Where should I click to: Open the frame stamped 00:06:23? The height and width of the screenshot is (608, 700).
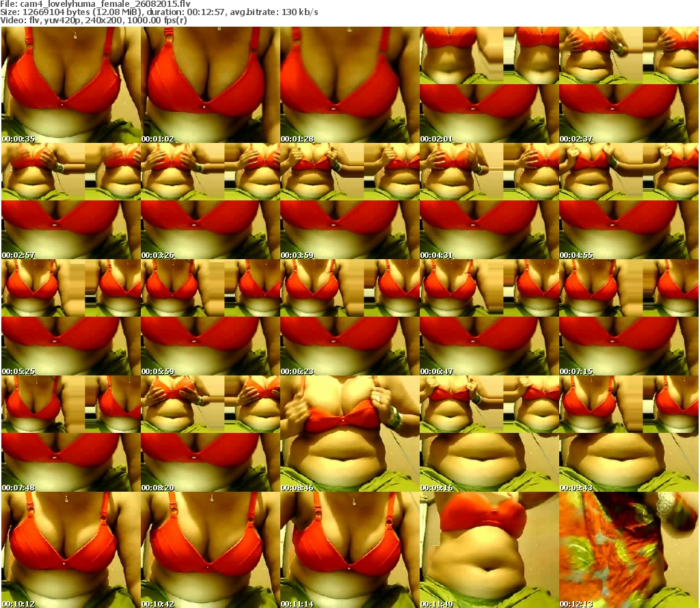coord(349,317)
